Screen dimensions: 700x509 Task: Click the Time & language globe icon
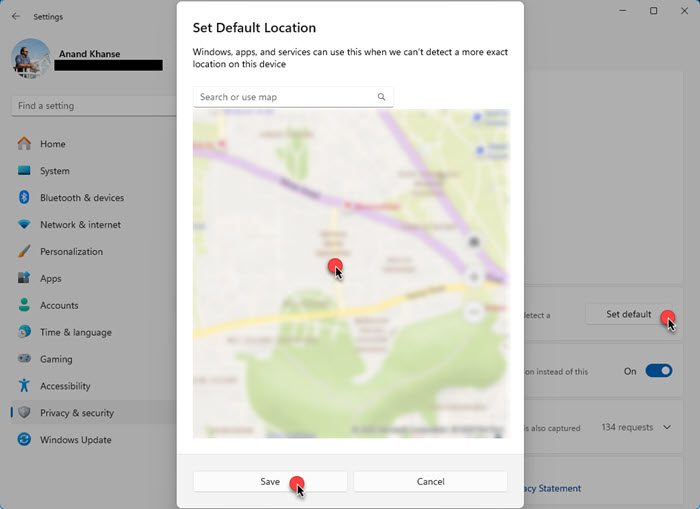coord(24,332)
